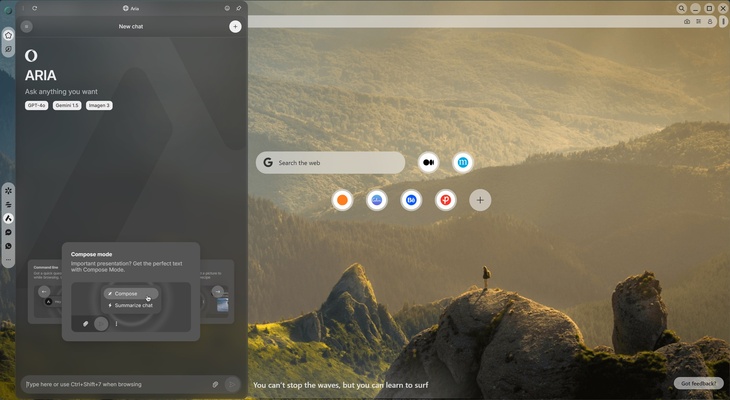Click the smiley feedback icon in Aria header
This screenshot has width=730, height=400.
point(227,8)
